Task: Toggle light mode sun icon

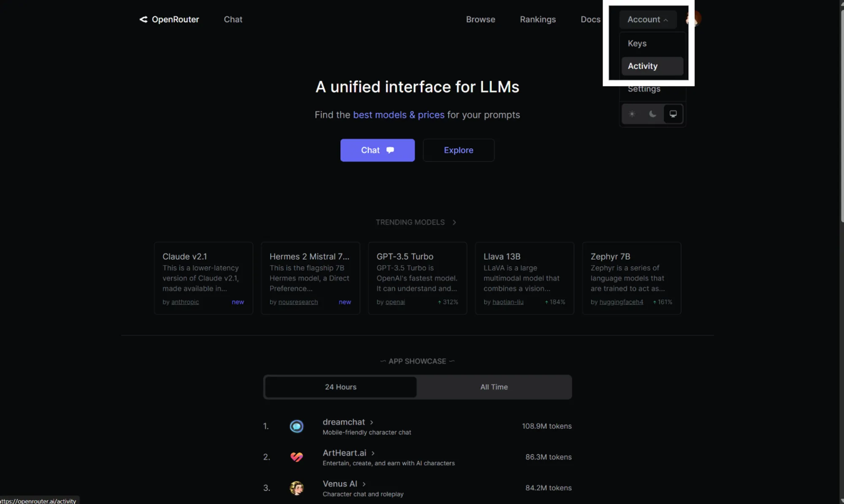Action: click(632, 113)
